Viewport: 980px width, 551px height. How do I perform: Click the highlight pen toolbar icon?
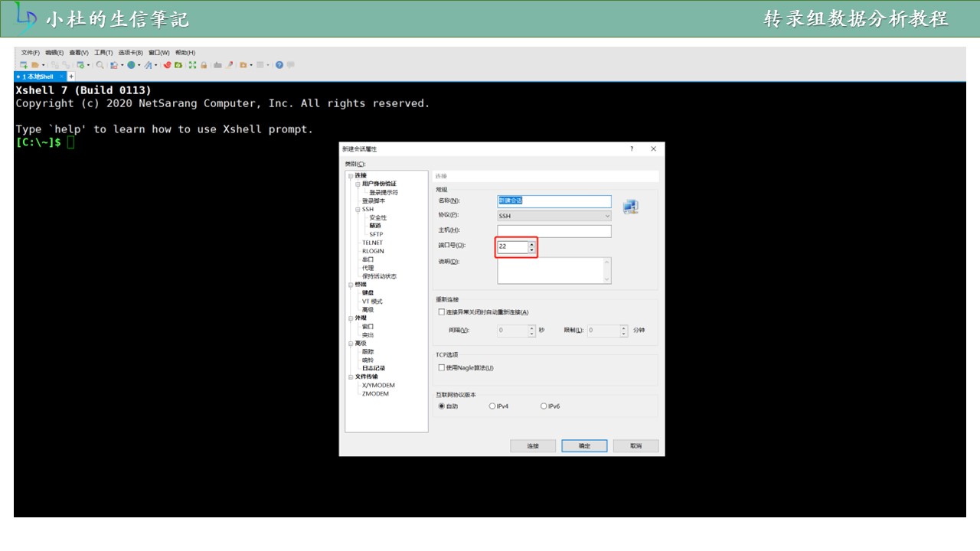pos(229,65)
